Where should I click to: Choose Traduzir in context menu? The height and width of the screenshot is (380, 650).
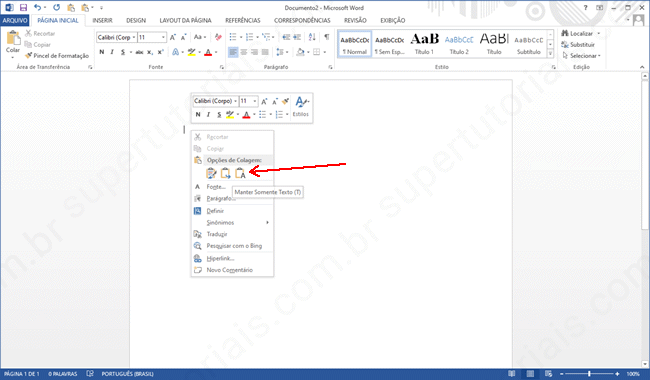click(x=232, y=234)
